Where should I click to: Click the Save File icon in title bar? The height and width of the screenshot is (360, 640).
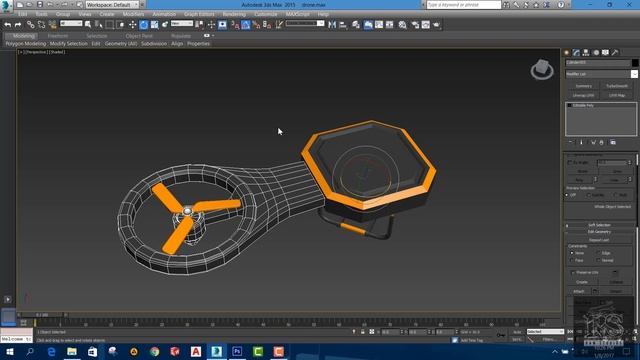click(40, 4)
